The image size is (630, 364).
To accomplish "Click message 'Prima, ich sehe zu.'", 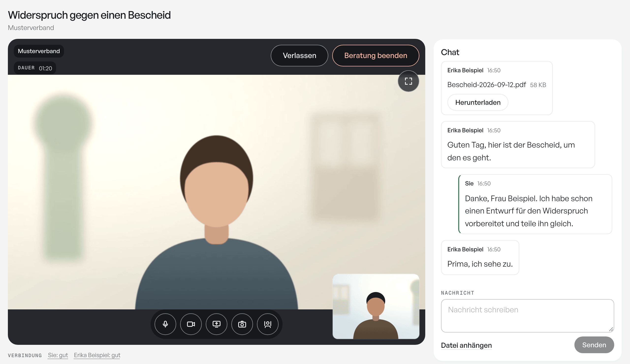I will point(480,258).
